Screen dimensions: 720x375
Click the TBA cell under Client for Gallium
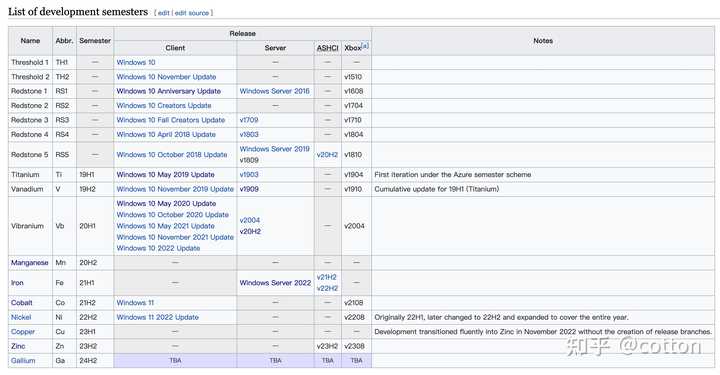point(175,360)
